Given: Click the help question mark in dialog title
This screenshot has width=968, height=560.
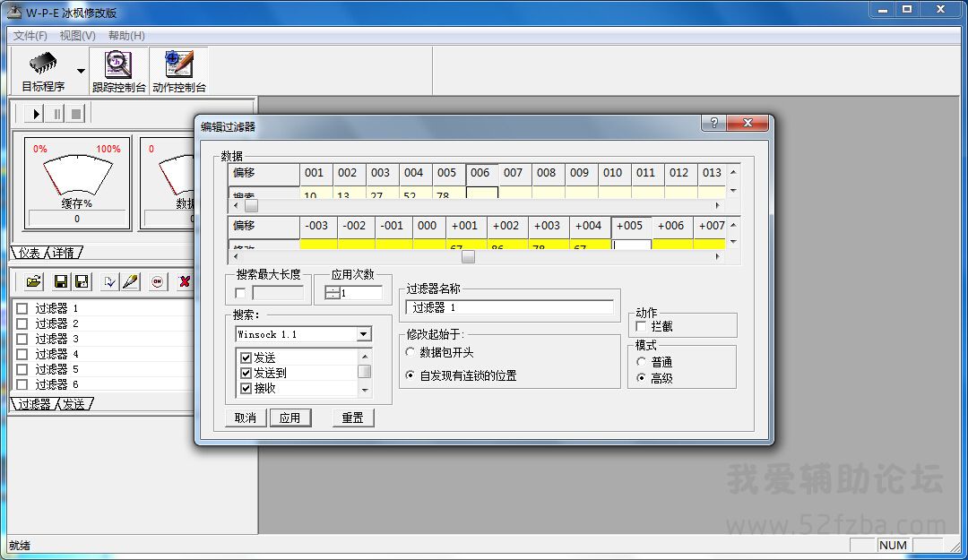Looking at the screenshot, I should coord(713,124).
